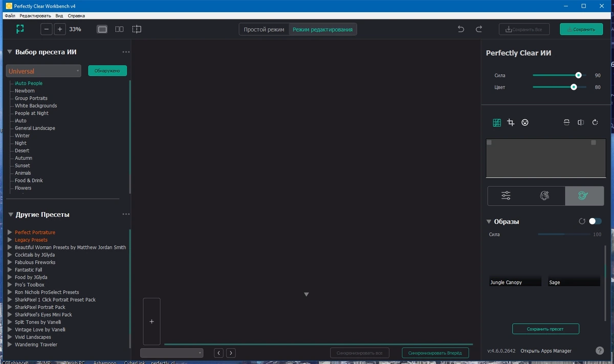The width and height of the screenshot is (614, 364).
Task: Open the Universal preset dropdown
Action: coord(43,71)
